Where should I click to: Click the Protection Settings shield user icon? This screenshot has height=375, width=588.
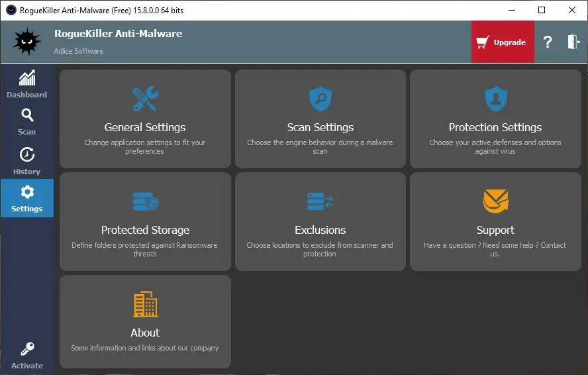click(x=495, y=99)
